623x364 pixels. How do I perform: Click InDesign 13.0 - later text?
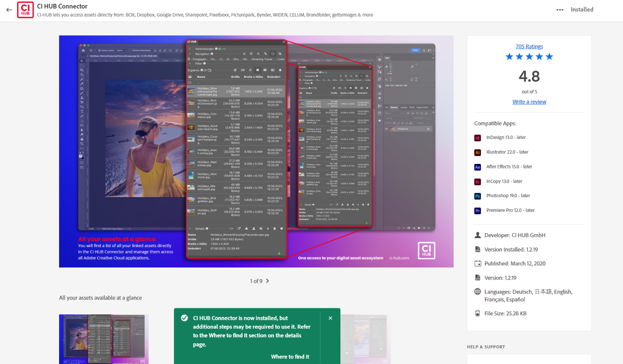click(506, 137)
